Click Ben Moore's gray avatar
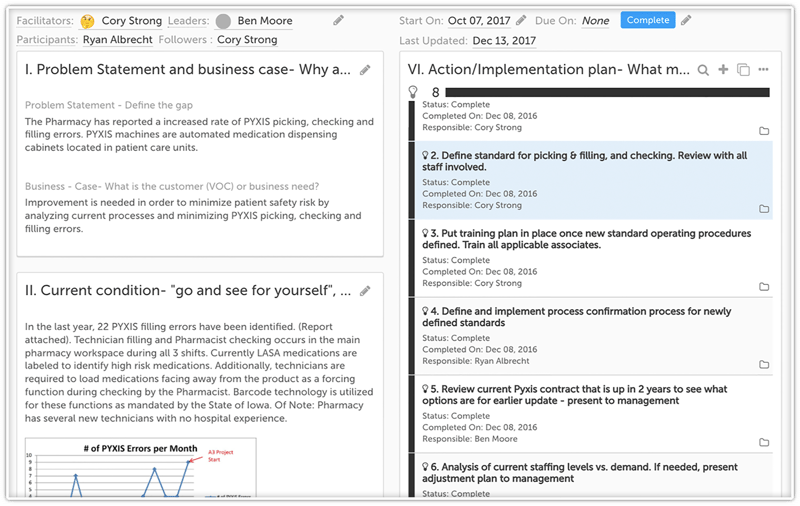800x506 pixels. 223,21
